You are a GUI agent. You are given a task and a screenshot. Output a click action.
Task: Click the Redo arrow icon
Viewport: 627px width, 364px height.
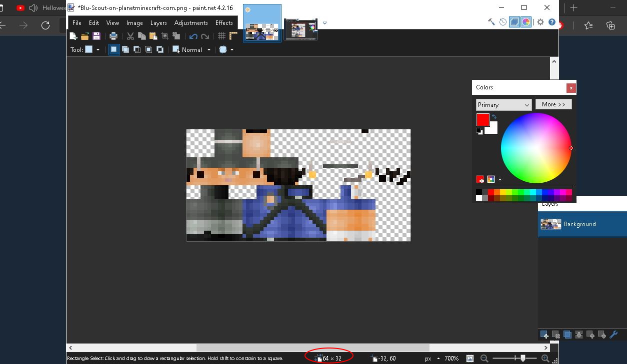205,36
